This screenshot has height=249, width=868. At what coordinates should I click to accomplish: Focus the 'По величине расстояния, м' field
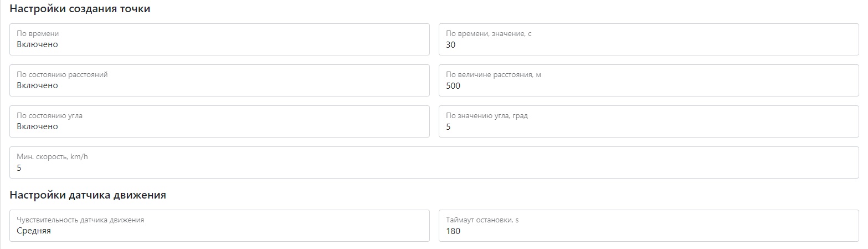click(x=648, y=80)
